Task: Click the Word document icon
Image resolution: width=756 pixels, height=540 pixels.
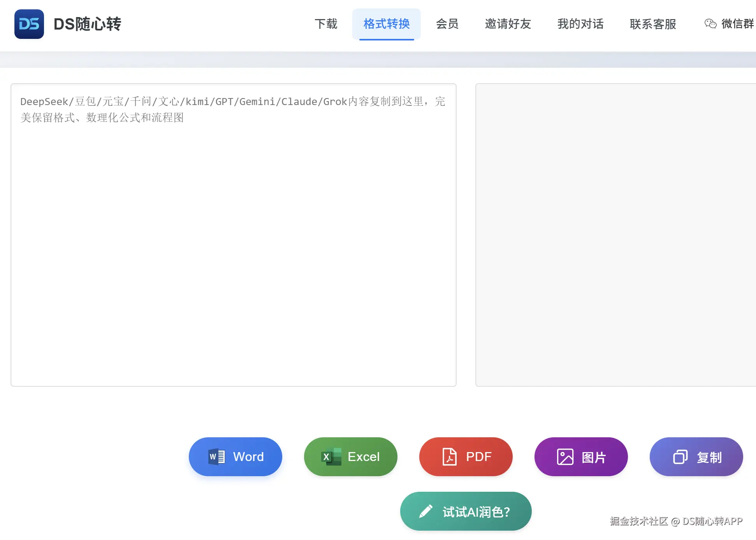Action: click(216, 457)
